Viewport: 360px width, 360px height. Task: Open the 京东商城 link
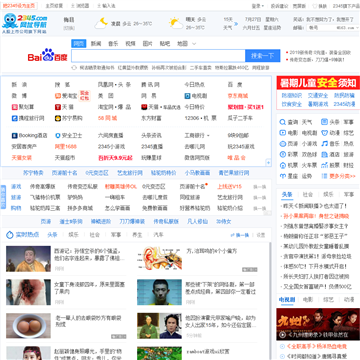pyautogui.click(x=238, y=96)
